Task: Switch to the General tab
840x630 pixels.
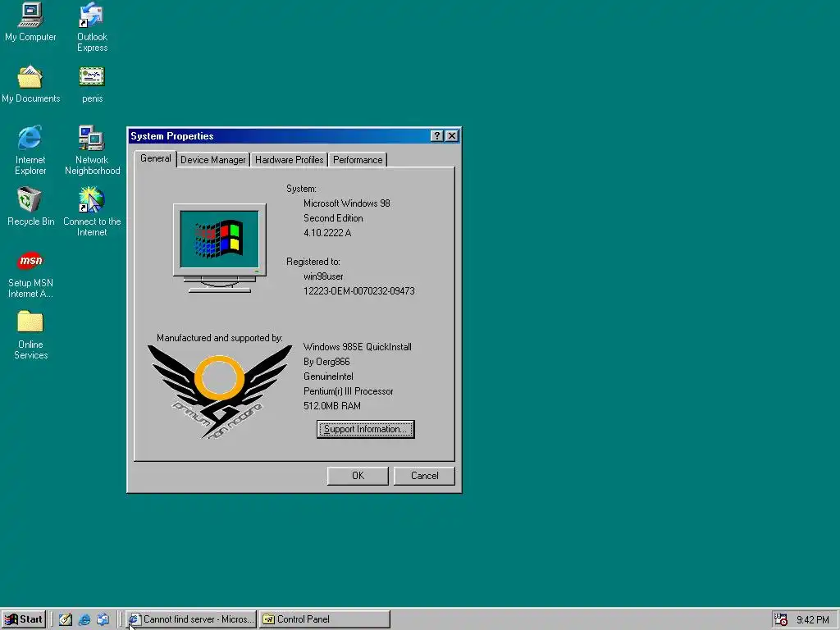Action: [155, 158]
